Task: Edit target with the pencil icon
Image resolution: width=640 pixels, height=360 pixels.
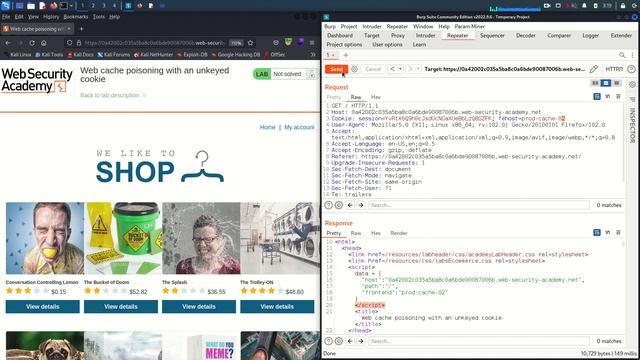Action: 594,69
